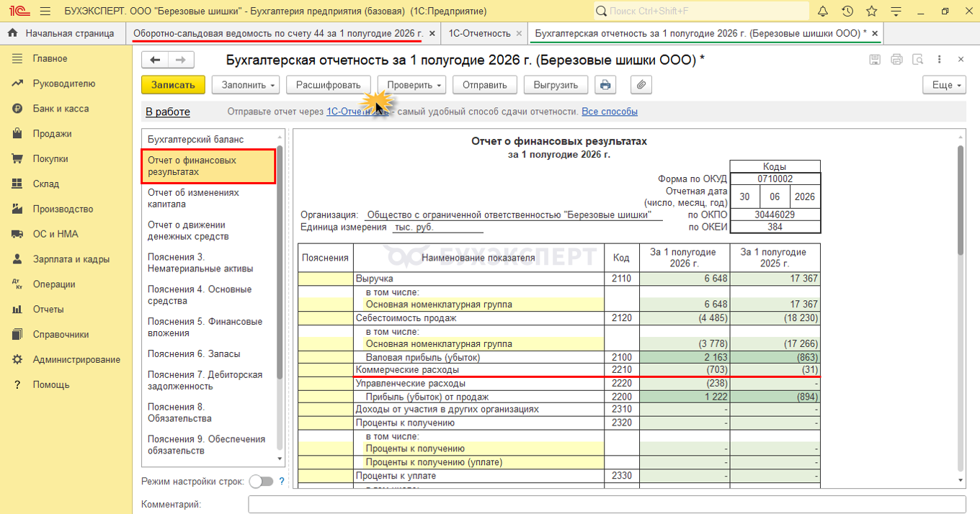
Task: Open the Склад section
Action: [45, 184]
